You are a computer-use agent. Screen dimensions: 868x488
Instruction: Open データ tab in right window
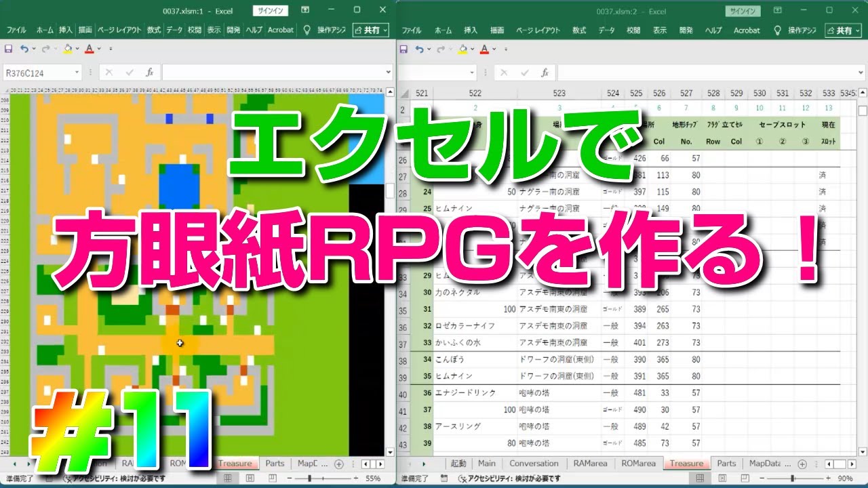tap(607, 30)
